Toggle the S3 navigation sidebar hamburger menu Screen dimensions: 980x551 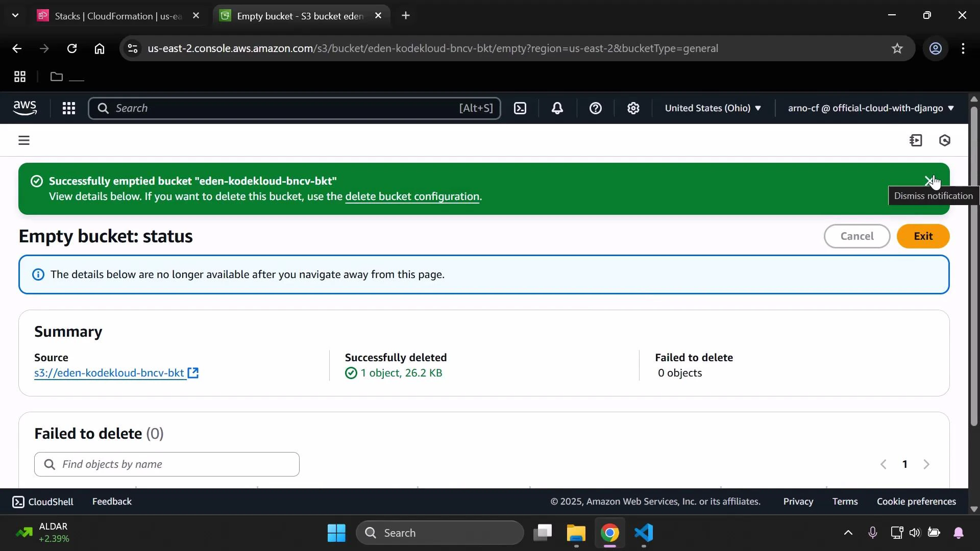(x=24, y=140)
